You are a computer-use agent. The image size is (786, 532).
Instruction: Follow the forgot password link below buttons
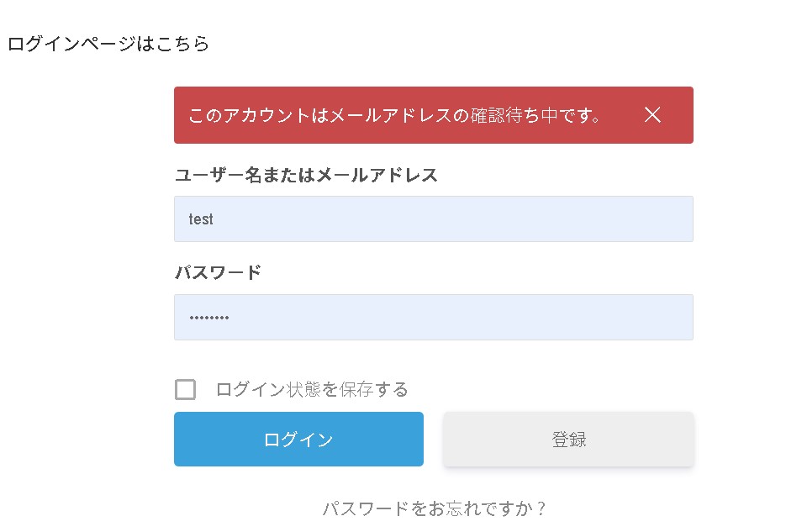[435, 508]
